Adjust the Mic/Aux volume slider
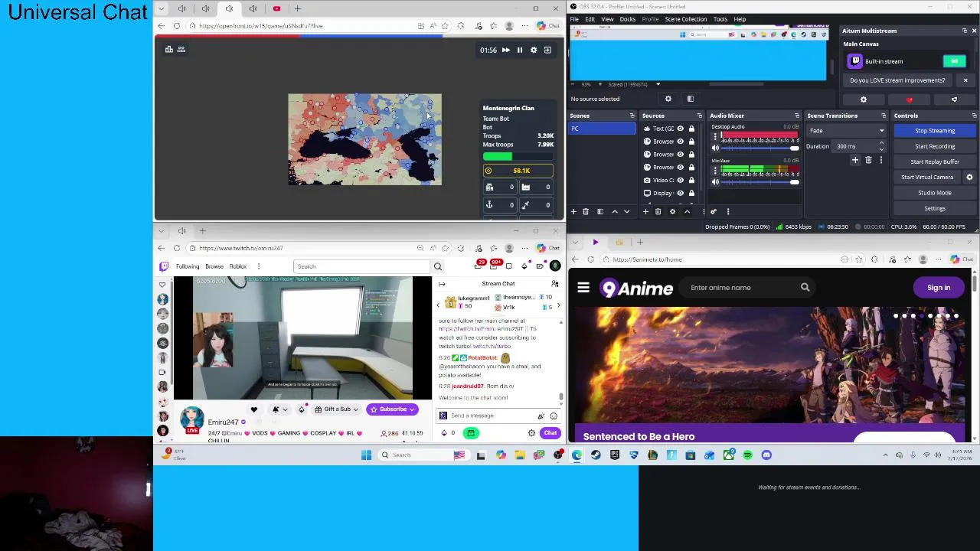 pos(759,182)
